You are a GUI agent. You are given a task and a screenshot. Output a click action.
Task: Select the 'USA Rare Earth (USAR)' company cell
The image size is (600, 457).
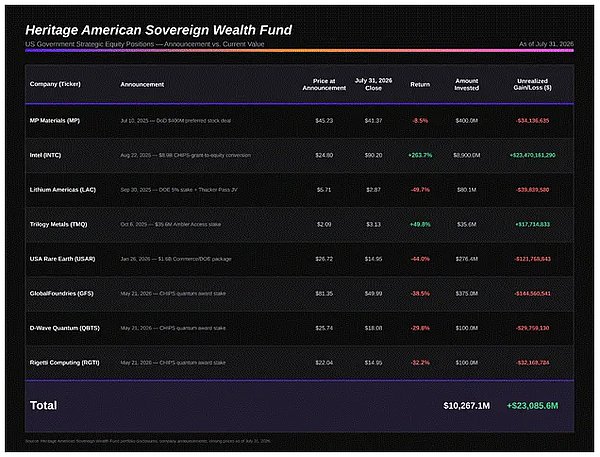62,259
